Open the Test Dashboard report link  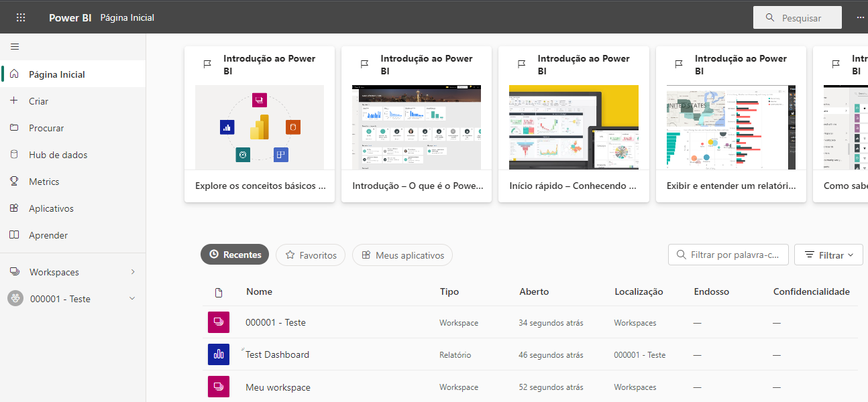click(277, 354)
